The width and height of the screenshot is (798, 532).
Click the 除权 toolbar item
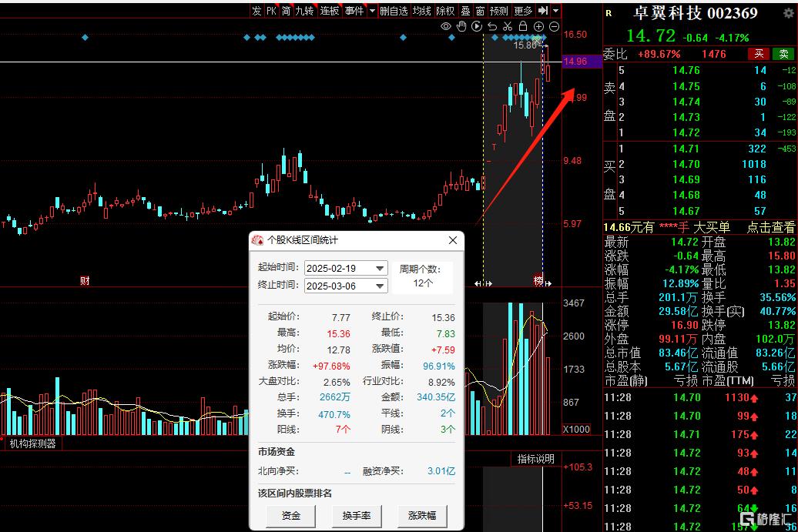pos(445,11)
